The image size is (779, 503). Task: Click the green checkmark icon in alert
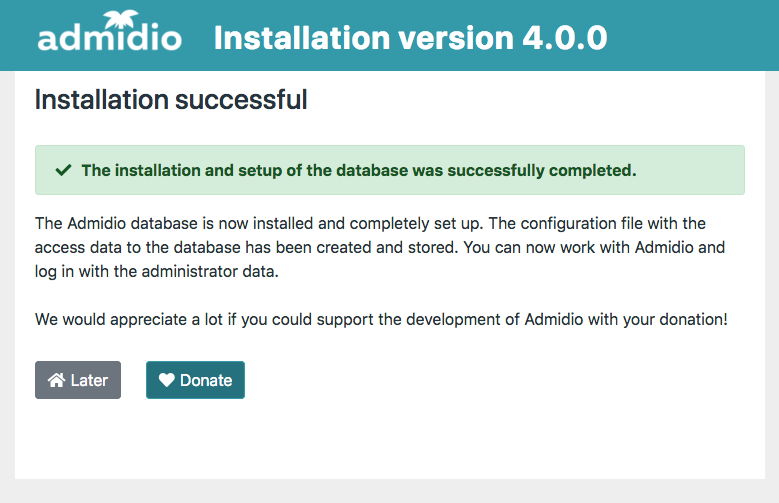[63, 170]
